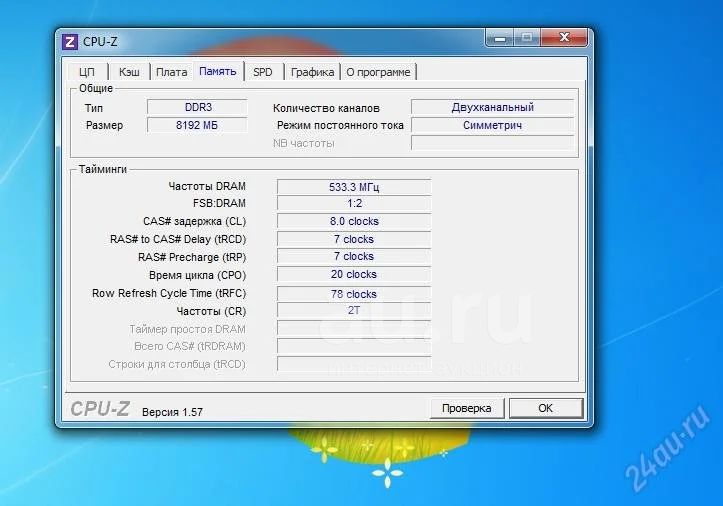
Task: Click the FSB:DRAM 1:2 value
Action: click(x=354, y=203)
